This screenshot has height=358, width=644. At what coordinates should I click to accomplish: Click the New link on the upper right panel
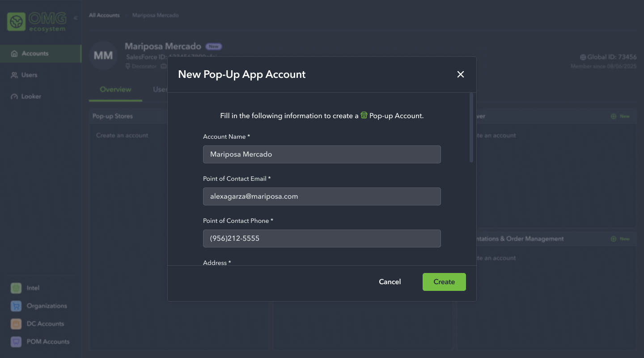620,116
